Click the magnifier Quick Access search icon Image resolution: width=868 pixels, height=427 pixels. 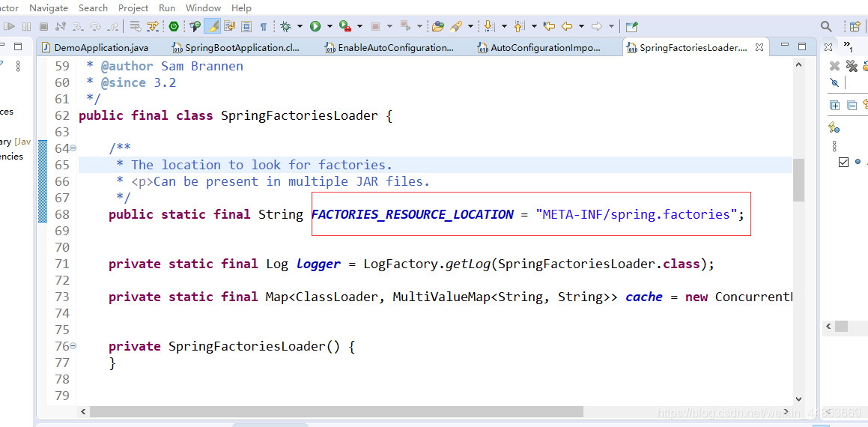(826, 26)
